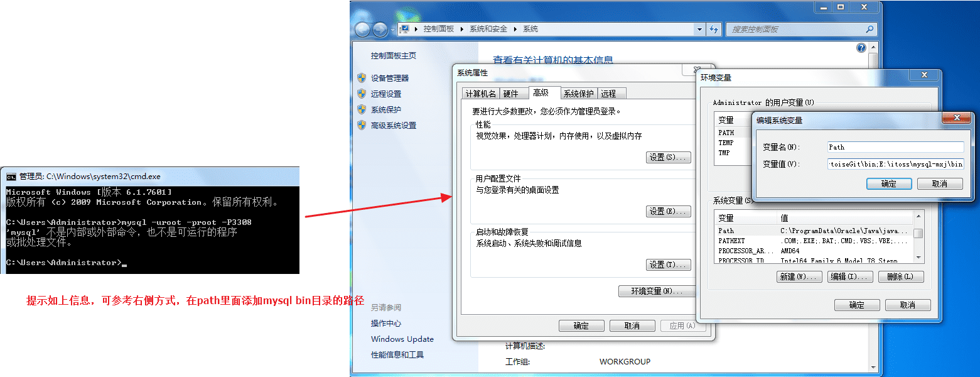
Task: Click the search magnifier icon in Control Panel
Action: [870, 29]
